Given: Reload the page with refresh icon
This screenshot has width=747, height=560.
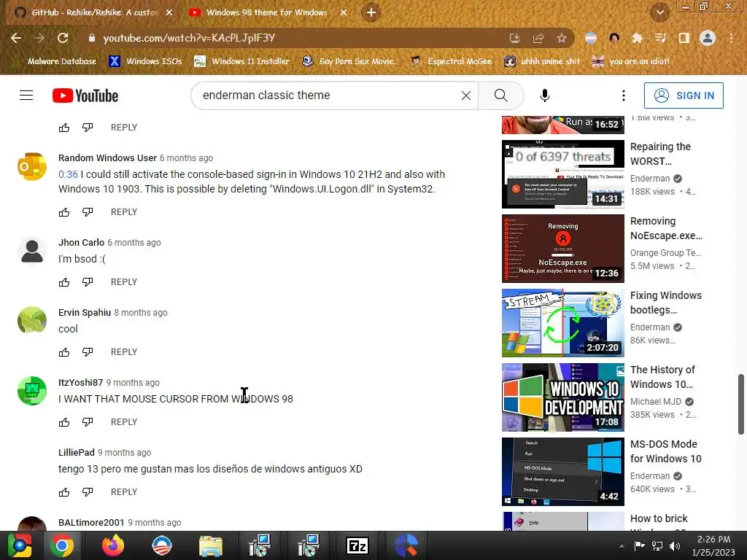Looking at the screenshot, I should point(63,38).
